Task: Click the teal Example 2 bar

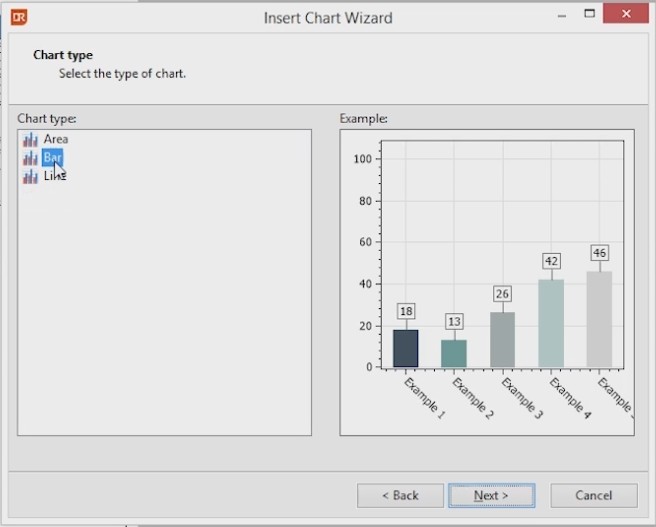Action: pyautogui.click(x=453, y=353)
